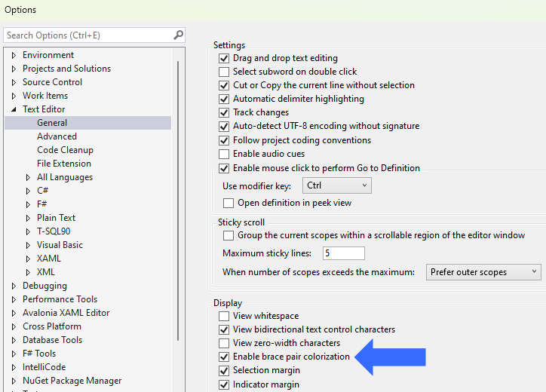Toggle mouse click Go to Definition
This screenshot has height=392, width=546.
click(224, 169)
